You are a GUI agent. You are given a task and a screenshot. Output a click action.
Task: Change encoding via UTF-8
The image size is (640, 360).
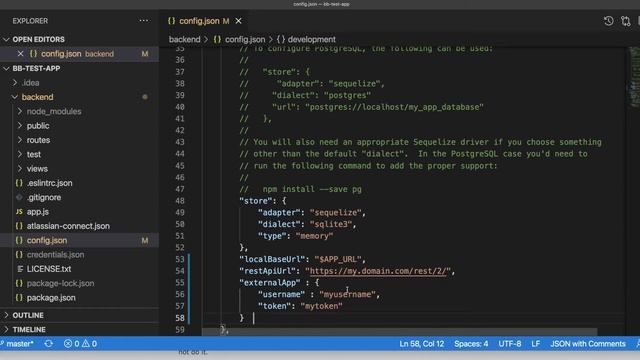[509, 344]
